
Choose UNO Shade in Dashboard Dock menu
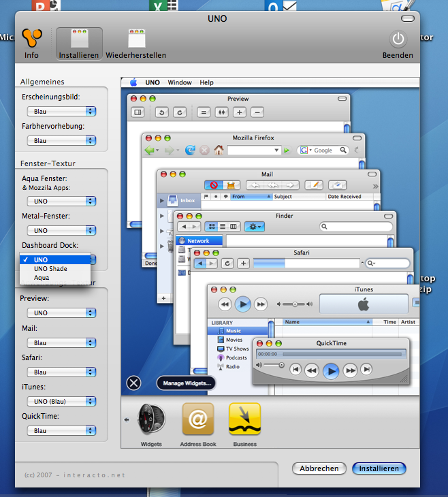click(55, 268)
